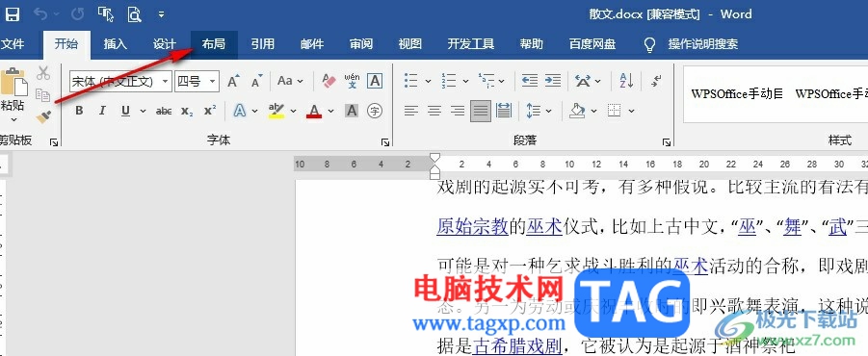Image resolution: width=868 pixels, height=356 pixels.
Task: Redo using the circular arrow icon
Action: tap(77, 14)
